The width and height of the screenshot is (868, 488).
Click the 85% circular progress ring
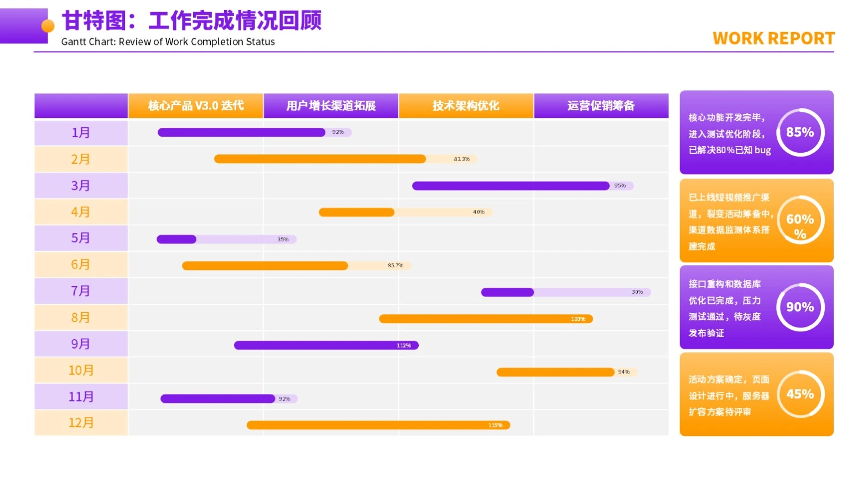pyautogui.click(x=800, y=132)
